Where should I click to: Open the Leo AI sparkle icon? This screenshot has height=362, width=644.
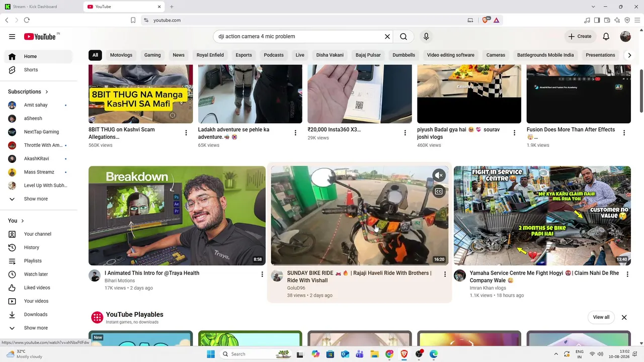617,20
